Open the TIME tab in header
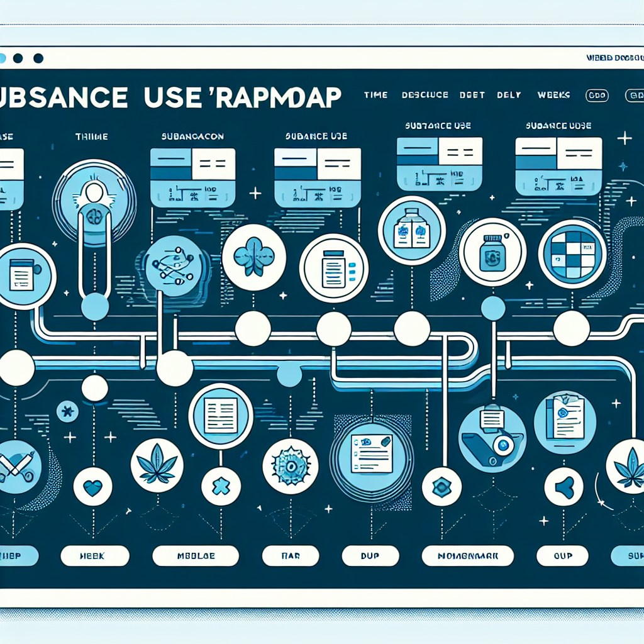Image resolution: width=644 pixels, height=644 pixels. (x=375, y=95)
